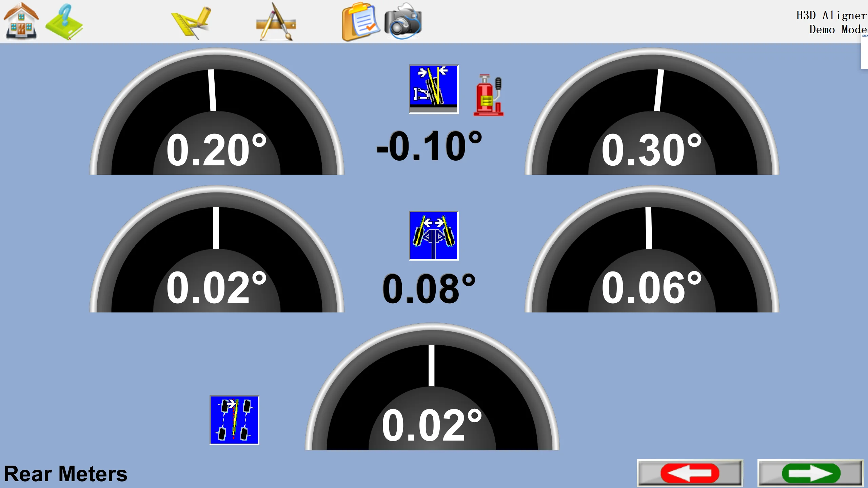Image resolution: width=868 pixels, height=488 pixels.
Task: Click the red hydraulic jack icon
Action: [489, 95]
